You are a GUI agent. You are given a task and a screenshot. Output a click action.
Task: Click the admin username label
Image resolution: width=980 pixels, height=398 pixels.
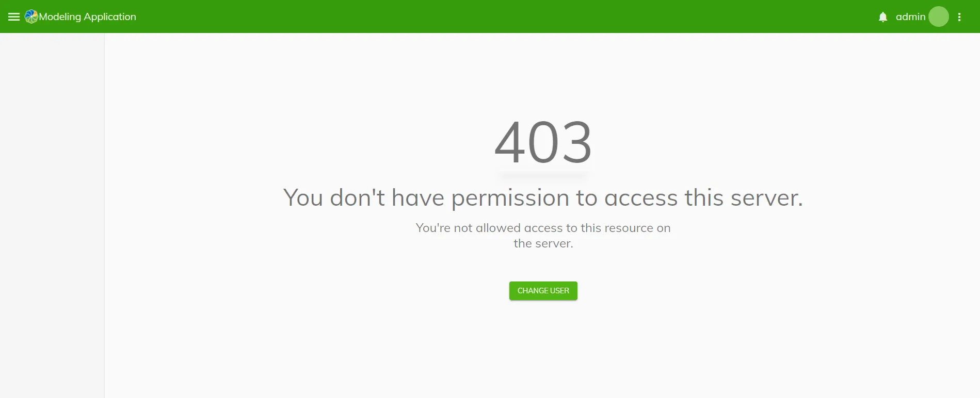click(910, 17)
